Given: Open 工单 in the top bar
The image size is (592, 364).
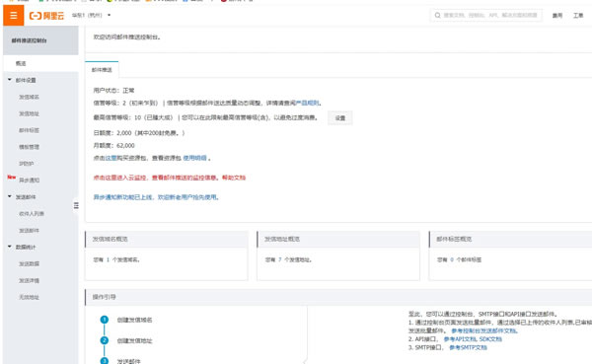Looking at the screenshot, I should click(578, 16).
